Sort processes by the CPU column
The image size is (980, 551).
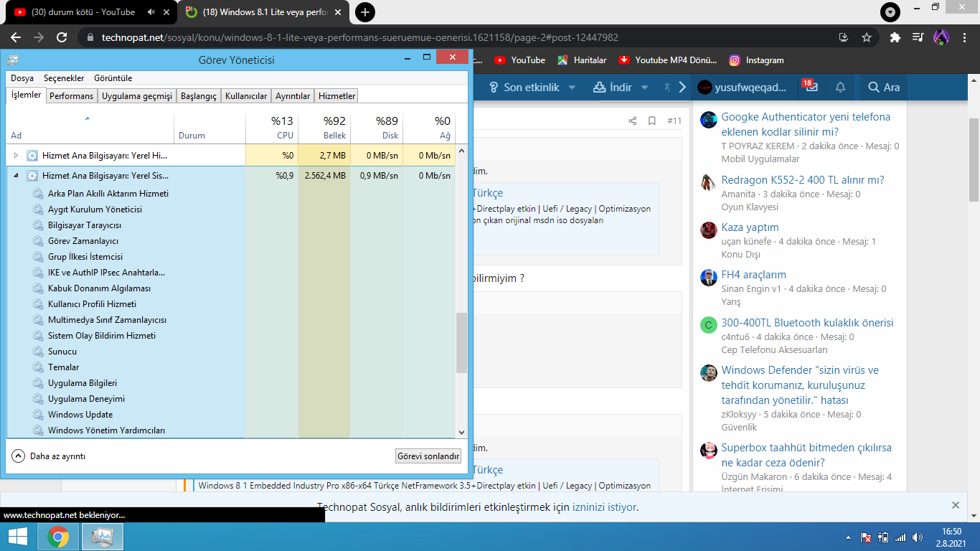[x=272, y=128]
